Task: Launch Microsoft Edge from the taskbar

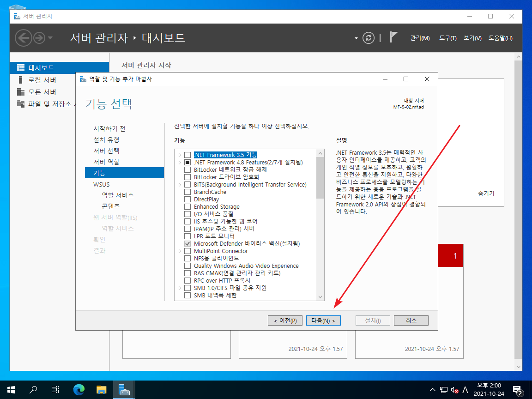Action: 79,390
